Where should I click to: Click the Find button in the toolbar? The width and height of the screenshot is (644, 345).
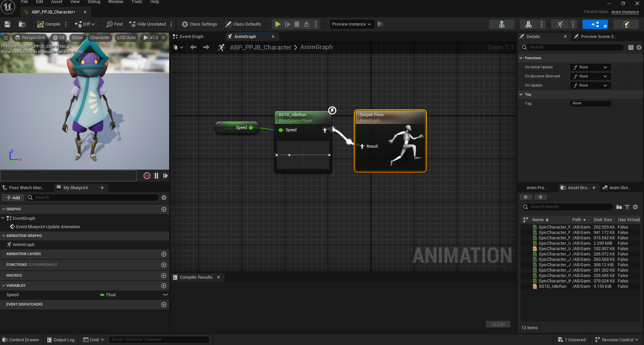coord(114,24)
